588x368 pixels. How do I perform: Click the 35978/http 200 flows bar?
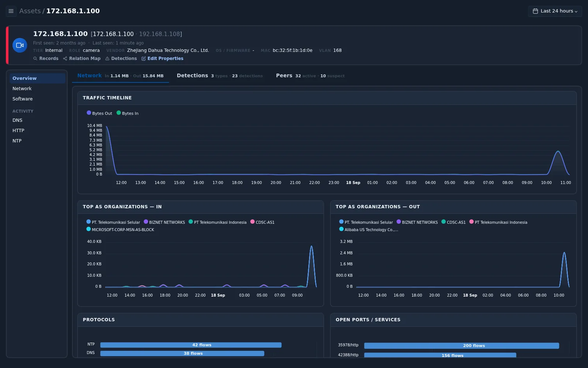coord(462,346)
